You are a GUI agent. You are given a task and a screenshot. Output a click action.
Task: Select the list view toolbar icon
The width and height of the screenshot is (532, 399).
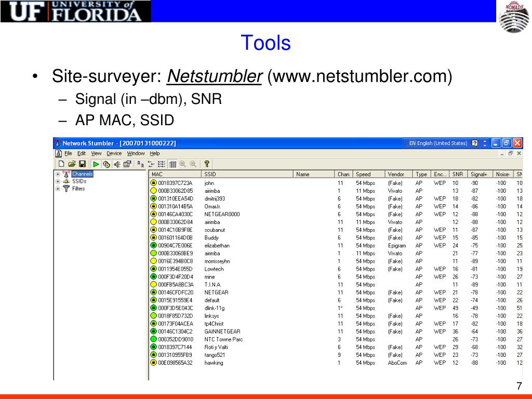[162, 164]
